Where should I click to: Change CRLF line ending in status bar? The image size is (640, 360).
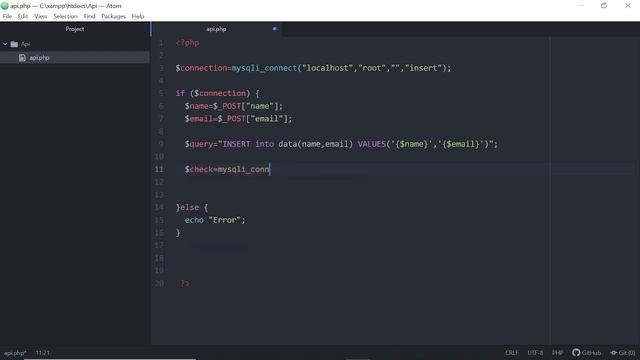(511, 353)
